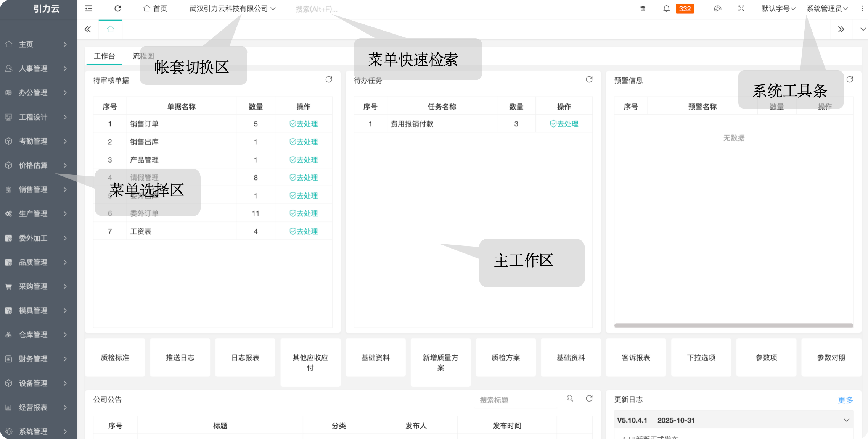Click the trash can icon in top toolbar

tap(643, 9)
